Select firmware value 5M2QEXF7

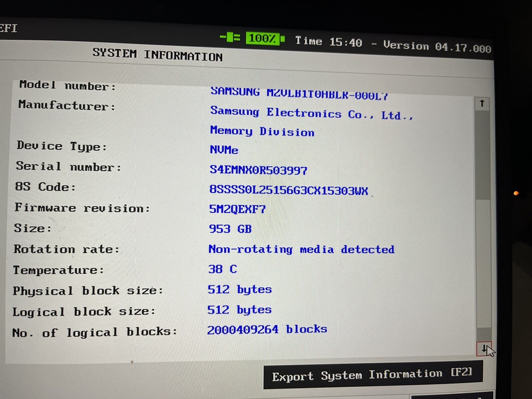pos(237,209)
